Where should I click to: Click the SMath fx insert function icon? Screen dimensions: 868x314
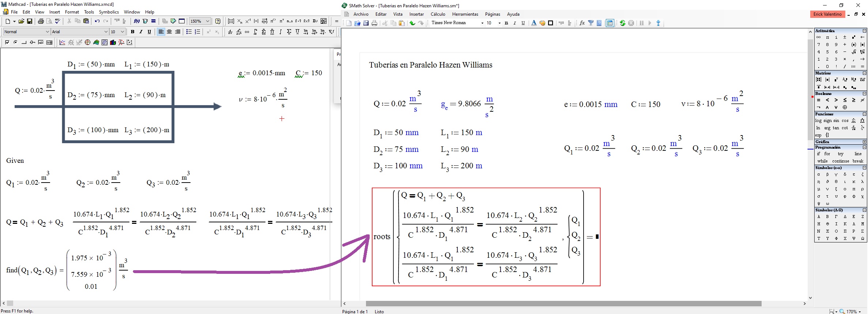582,23
